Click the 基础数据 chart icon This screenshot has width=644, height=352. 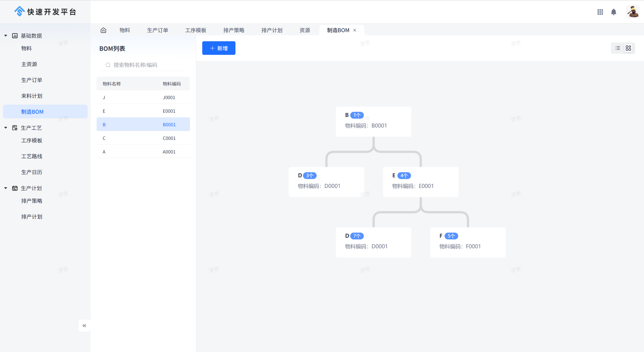point(15,36)
